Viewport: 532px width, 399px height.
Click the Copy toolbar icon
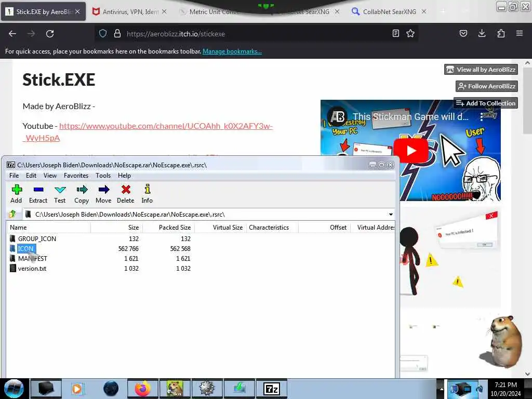pos(82,194)
